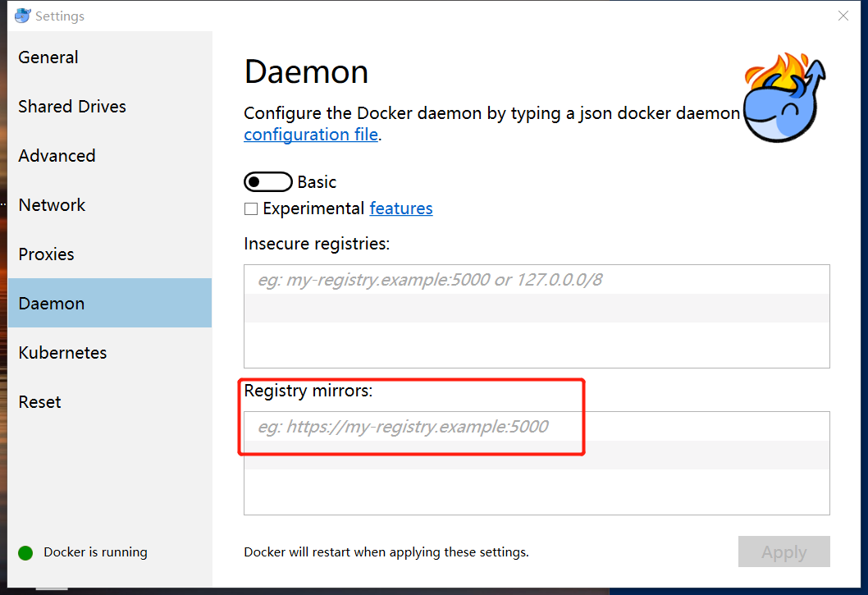Screen dimensions: 868x595
Task: Go to the Reset section
Action: [40, 402]
